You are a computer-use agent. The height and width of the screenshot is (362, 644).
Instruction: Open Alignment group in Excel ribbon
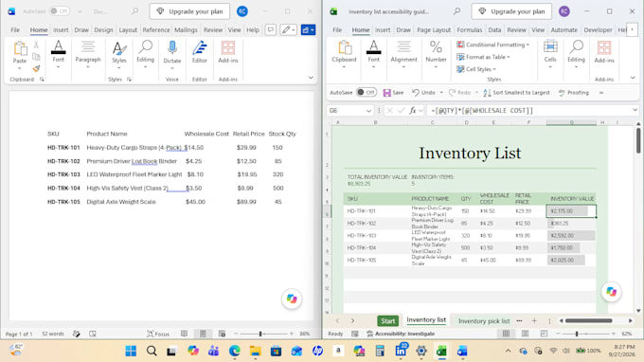(403, 54)
